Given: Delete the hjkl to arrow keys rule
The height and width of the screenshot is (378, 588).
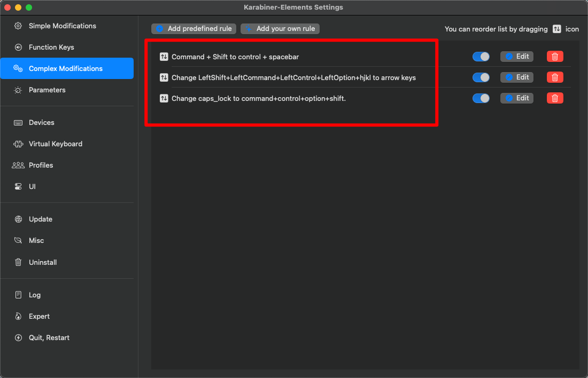Looking at the screenshot, I should [555, 77].
